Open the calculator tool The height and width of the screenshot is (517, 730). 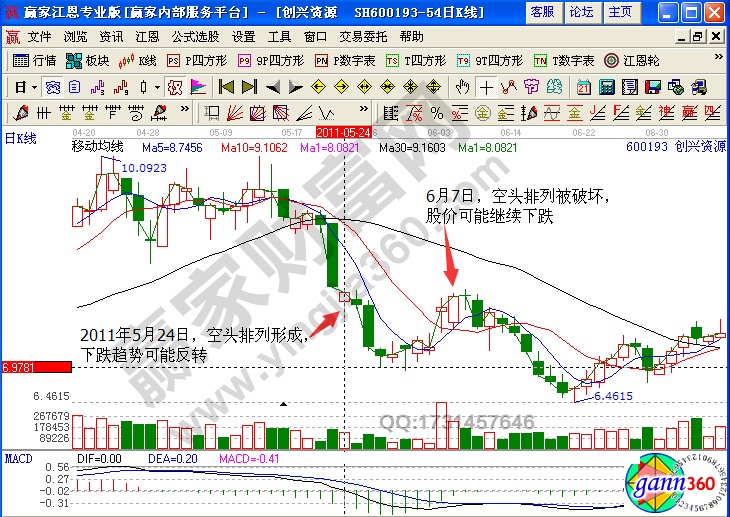[x=607, y=87]
